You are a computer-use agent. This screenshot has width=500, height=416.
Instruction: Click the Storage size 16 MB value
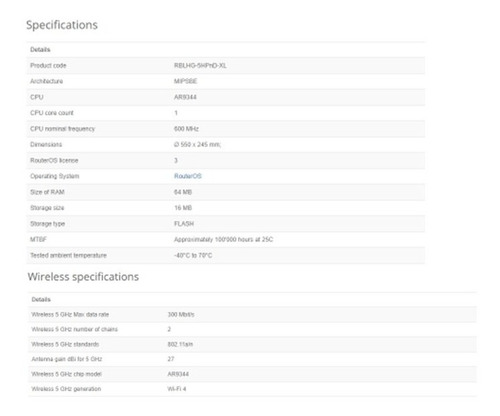pos(183,208)
